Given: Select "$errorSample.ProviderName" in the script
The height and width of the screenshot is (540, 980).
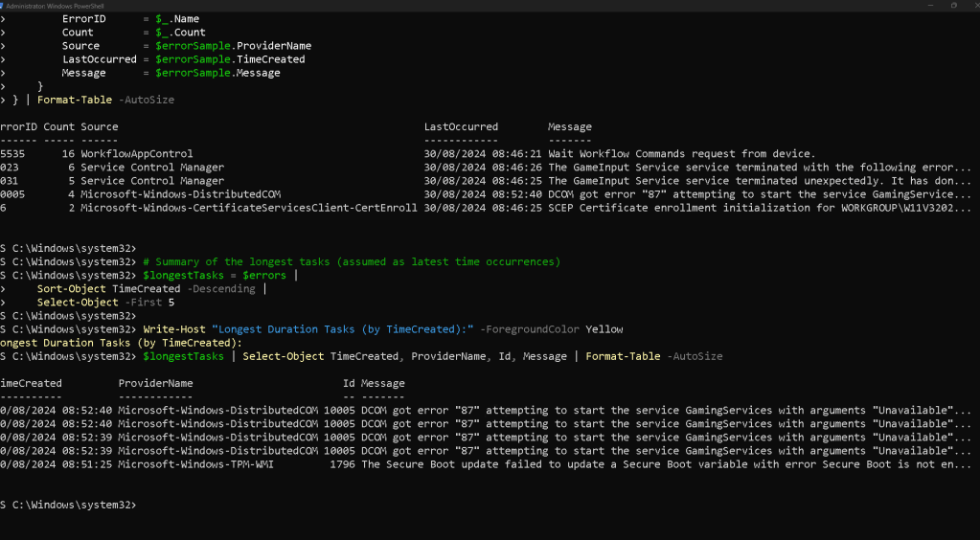Looking at the screenshot, I should tap(233, 46).
